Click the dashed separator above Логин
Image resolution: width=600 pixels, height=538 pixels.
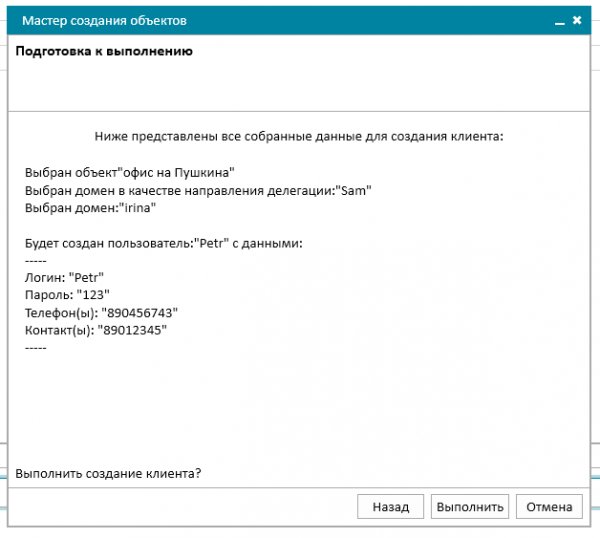(x=36, y=261)
